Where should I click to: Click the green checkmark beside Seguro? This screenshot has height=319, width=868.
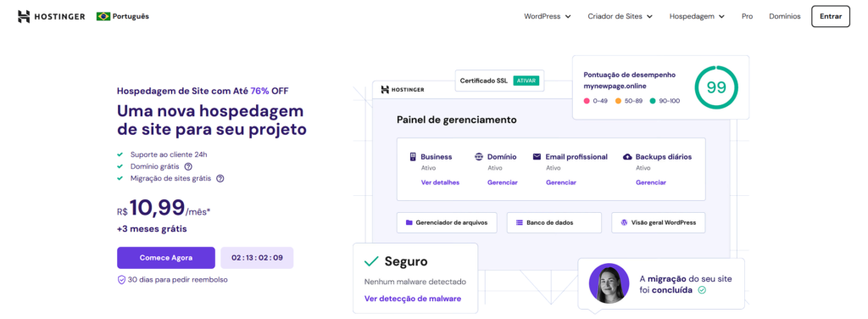coord(371,261)
